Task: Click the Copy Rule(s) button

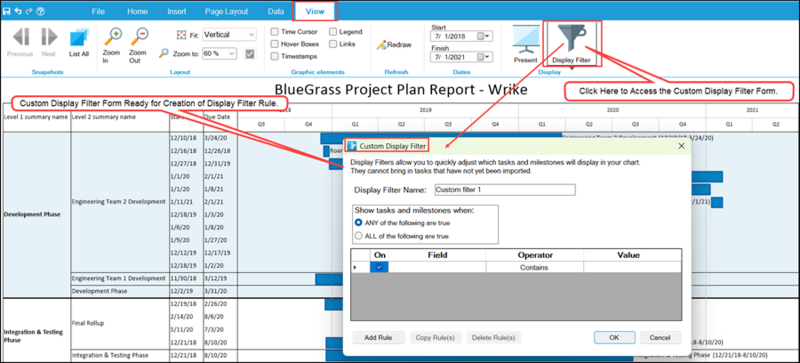Action: point(435,337)
